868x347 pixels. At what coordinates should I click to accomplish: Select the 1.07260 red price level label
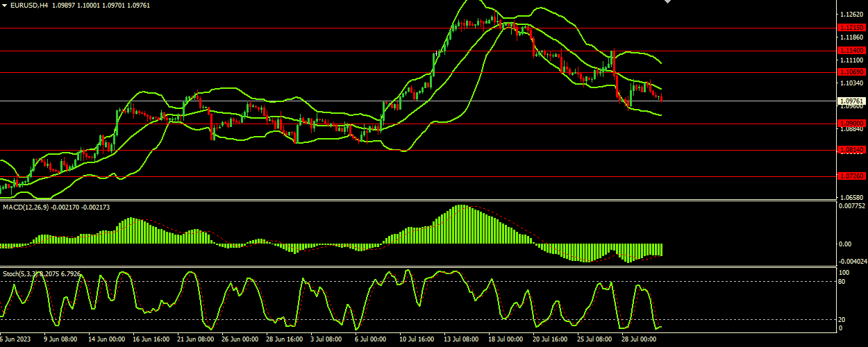[x=851, y=176]
